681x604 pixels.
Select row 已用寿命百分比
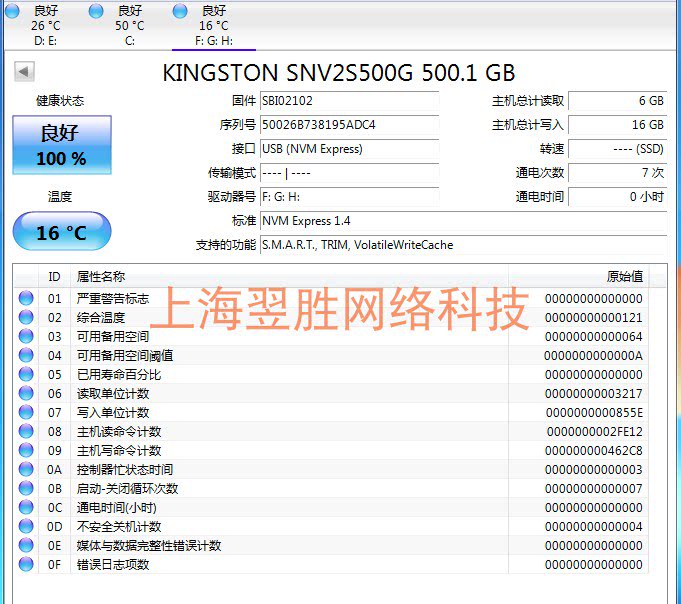click(x=331, y=374)
